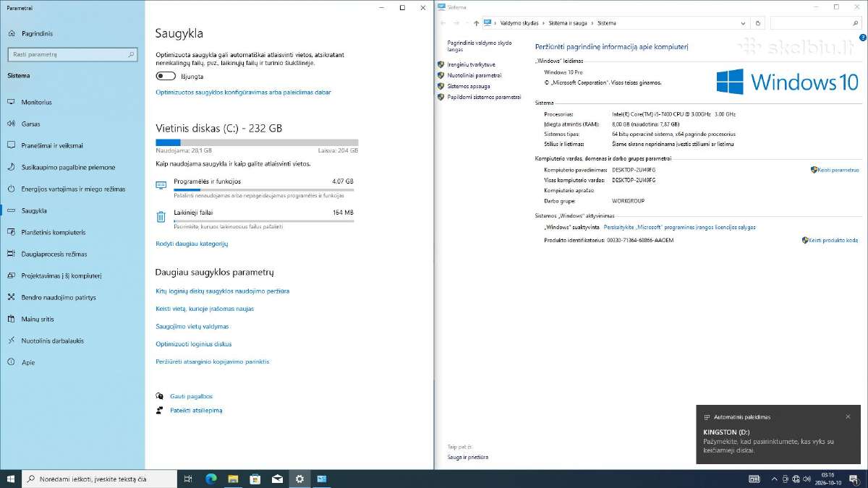Click Valdymo skydas breadcrumb item
Screen dimensions: 868x488
coord(519,23)
